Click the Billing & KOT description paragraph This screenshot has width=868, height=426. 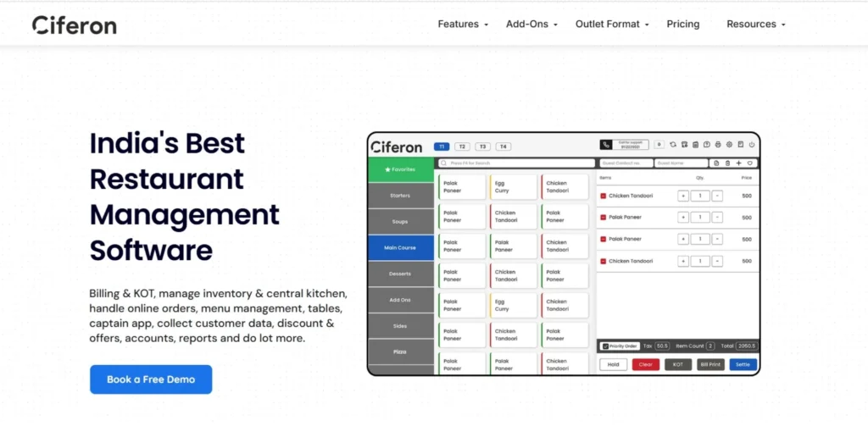click(218, 315)
